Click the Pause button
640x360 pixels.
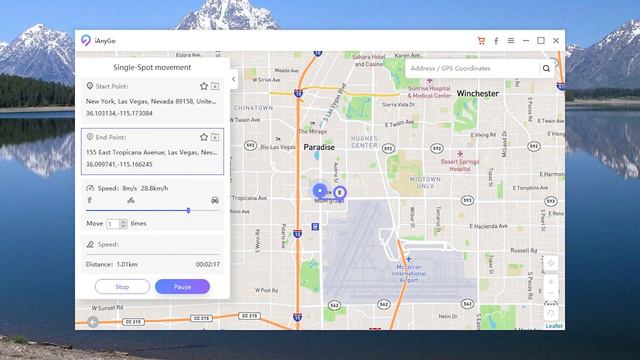[182, 287]
